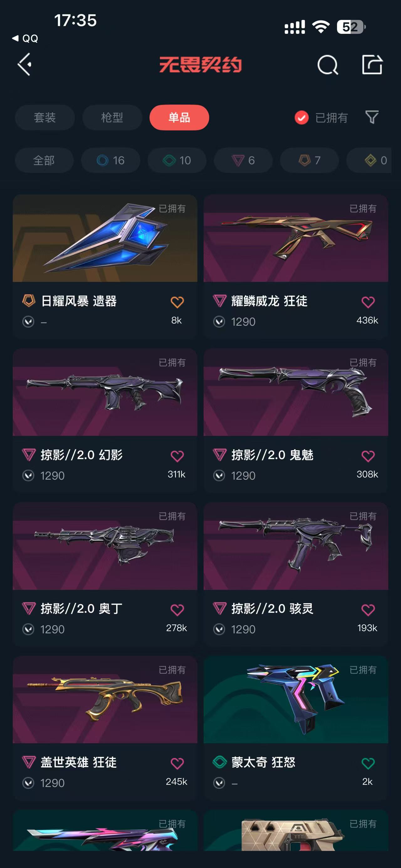The image size is (401, 868).
Task: Open 掠影//2.0 鬼魅 weapon thumbnail
Action: 296,392
